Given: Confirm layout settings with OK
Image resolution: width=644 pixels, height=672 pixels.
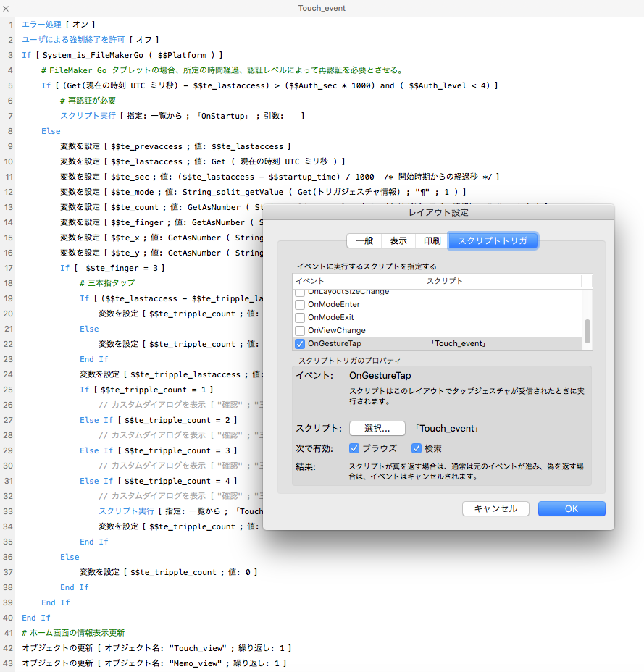Looking at the screenshot, I should pyautogui.click(x=572, y=509).
